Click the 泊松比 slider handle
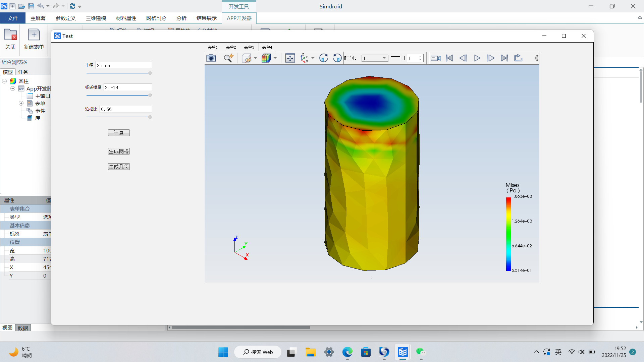644x362 pixels. [150, 117]
